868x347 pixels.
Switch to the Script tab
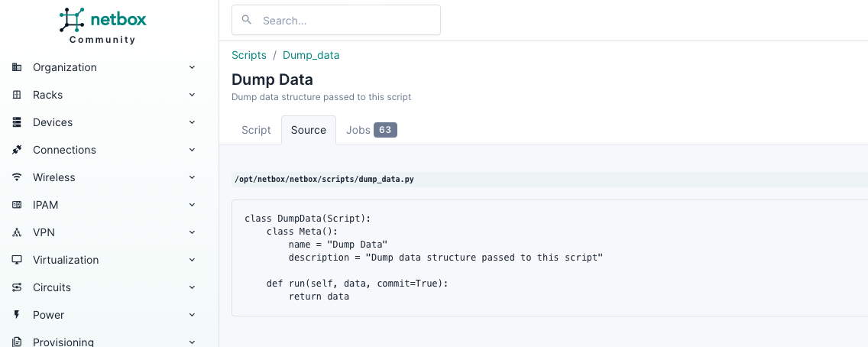[256, 130]
